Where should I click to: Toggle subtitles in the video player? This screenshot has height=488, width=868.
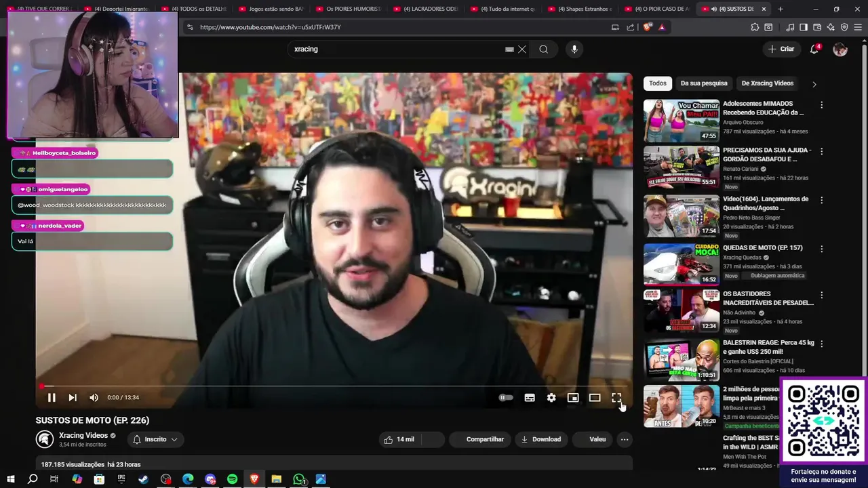click(x=530, y=398)
